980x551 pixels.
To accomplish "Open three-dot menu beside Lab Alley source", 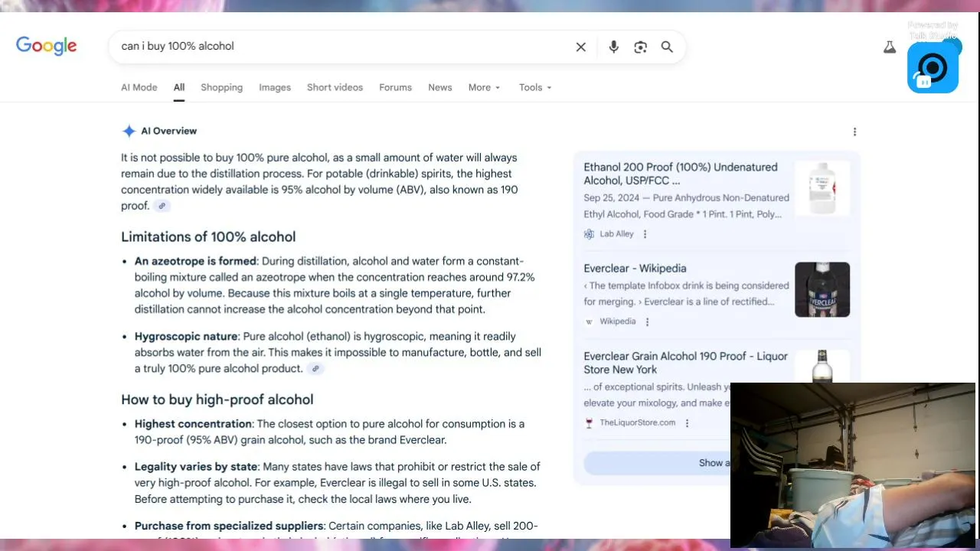I will point(645,234).
